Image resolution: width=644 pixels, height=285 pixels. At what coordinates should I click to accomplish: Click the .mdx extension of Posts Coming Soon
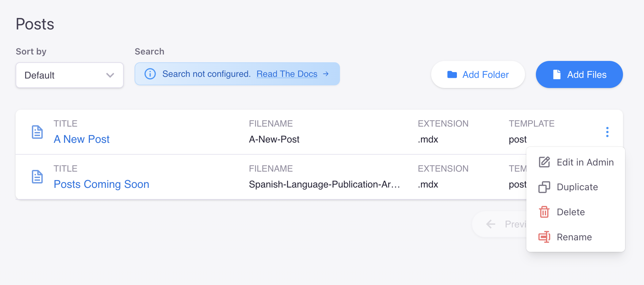(428, 184)
